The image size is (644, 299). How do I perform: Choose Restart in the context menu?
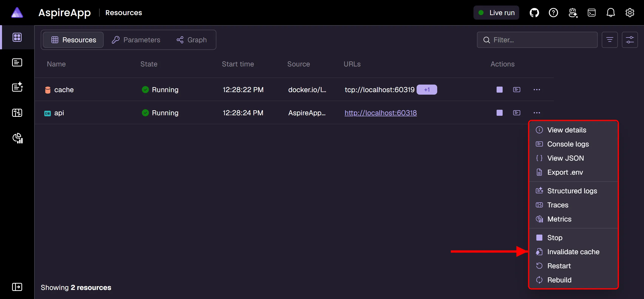(x=574, y=266)
